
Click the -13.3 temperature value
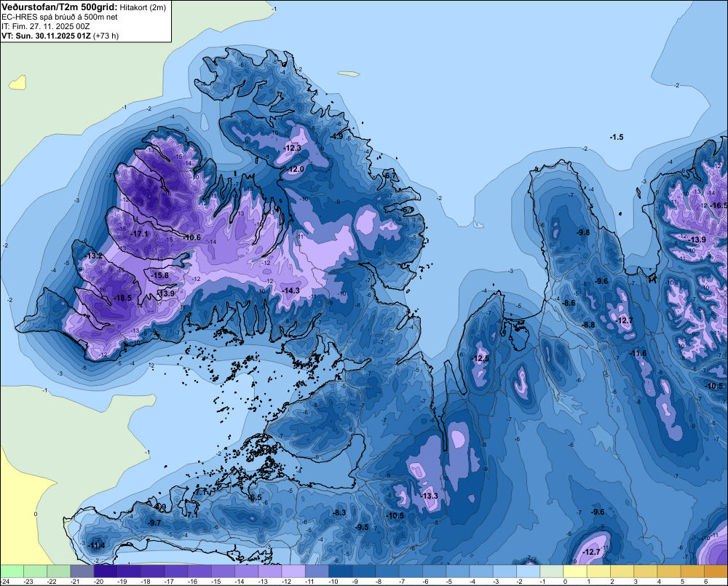coord(429,496)
